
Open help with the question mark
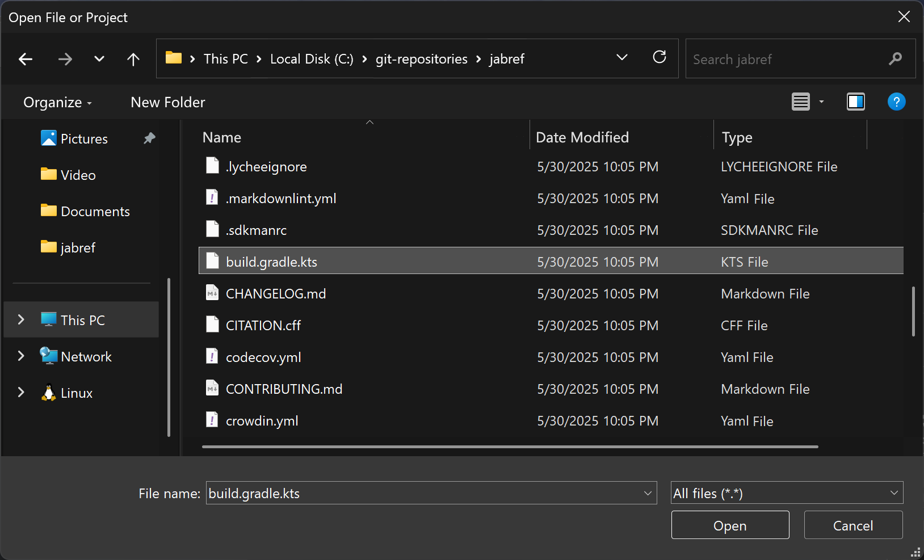pyautogui.click(x=896, y=102)
